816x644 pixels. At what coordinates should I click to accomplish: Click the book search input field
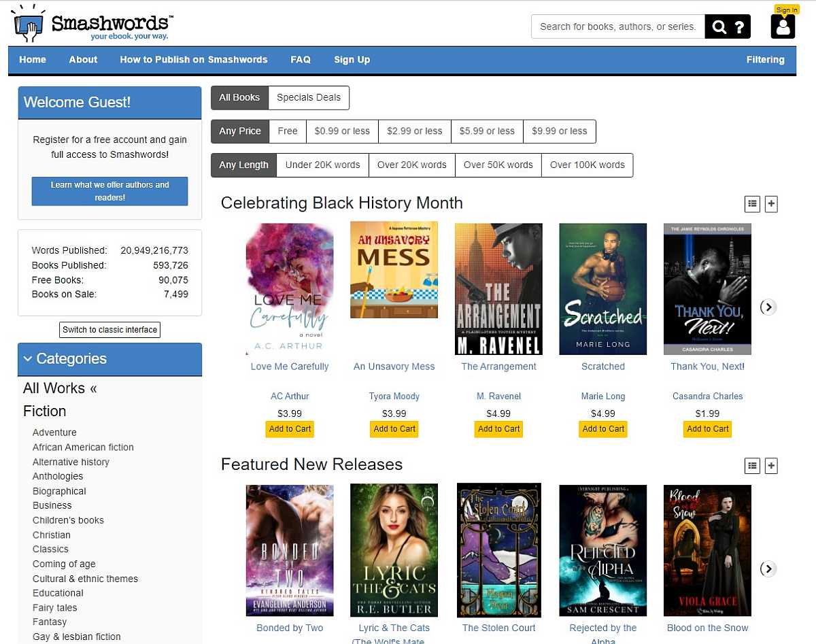617,26
